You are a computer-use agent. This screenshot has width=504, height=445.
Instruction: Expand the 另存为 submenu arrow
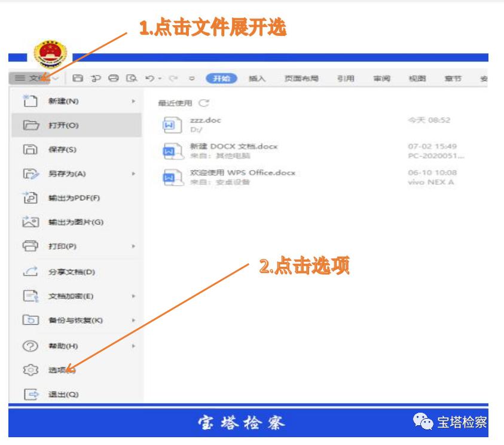tap(135, 172)
